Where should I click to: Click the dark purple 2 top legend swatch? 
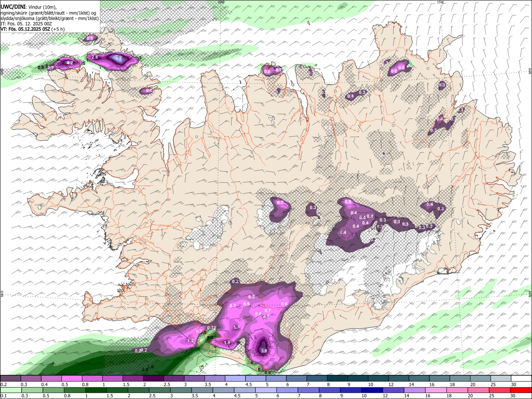click(153, 379)
